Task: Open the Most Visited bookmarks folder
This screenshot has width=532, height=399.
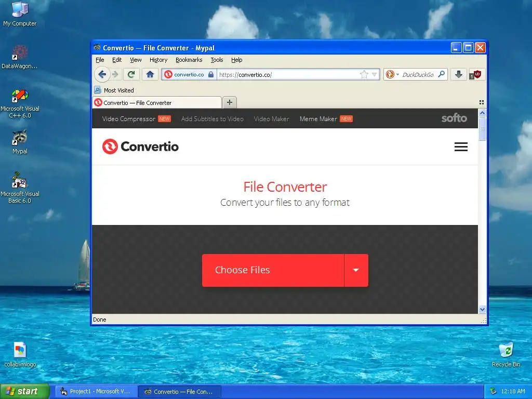Action: (114, 90)
